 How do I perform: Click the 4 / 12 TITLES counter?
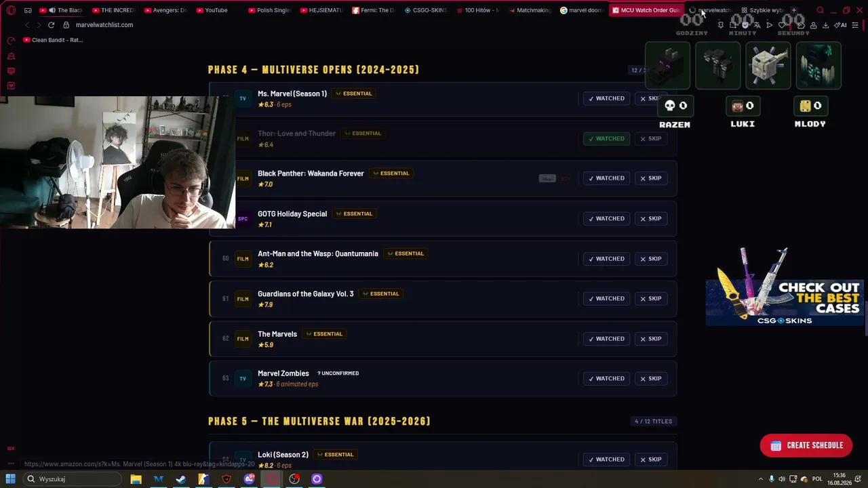point(654,422)
